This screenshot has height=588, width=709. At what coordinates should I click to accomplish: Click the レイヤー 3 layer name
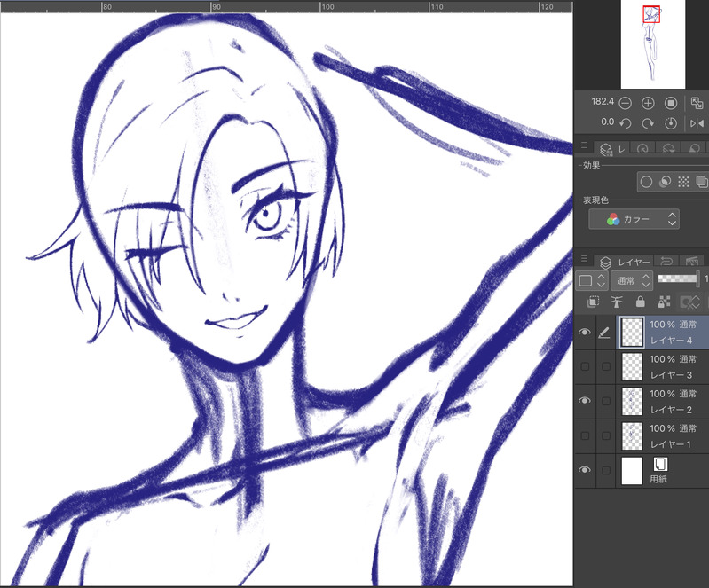(671, 375)
